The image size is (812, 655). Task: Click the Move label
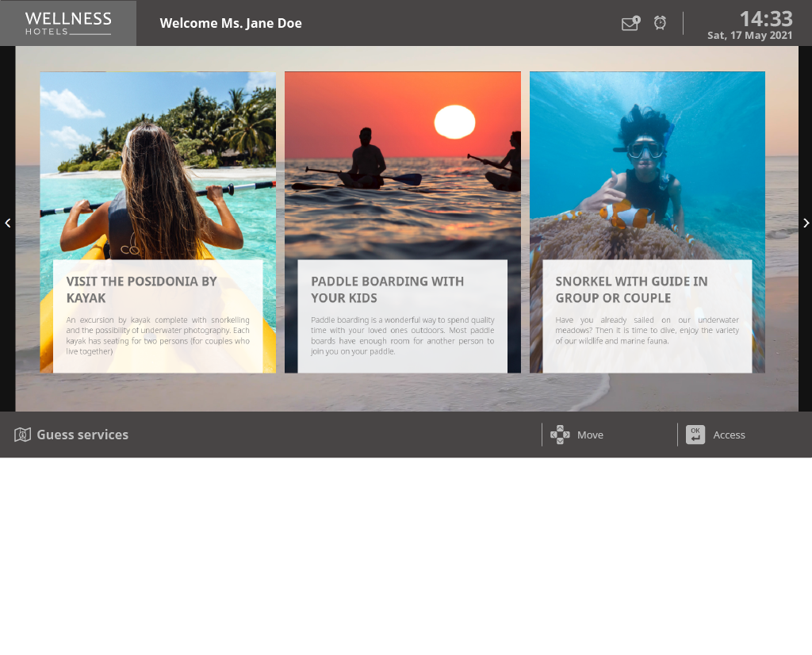click(590, 435)
